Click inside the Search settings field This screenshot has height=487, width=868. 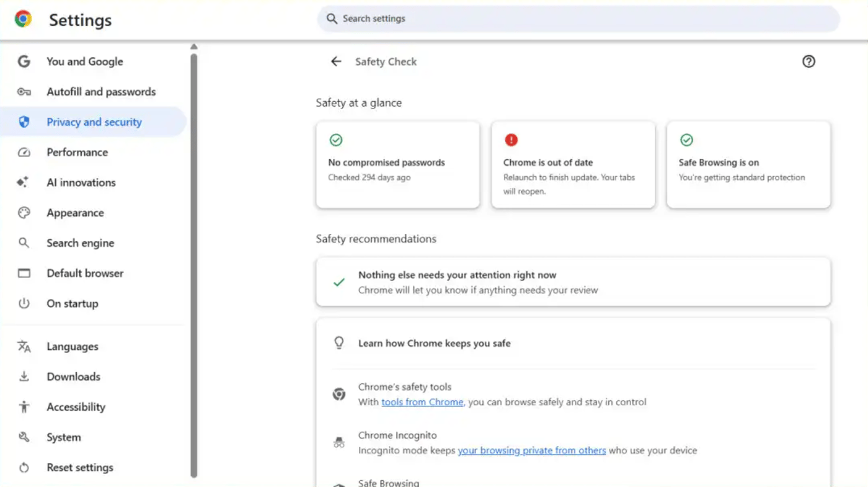pyautogui.click(x=577, y=19)
